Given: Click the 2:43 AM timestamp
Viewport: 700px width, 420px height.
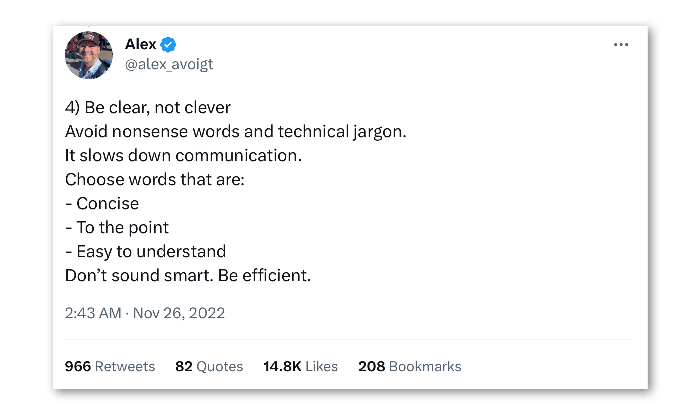Looking at the screenshot, I should coord(93,313).
